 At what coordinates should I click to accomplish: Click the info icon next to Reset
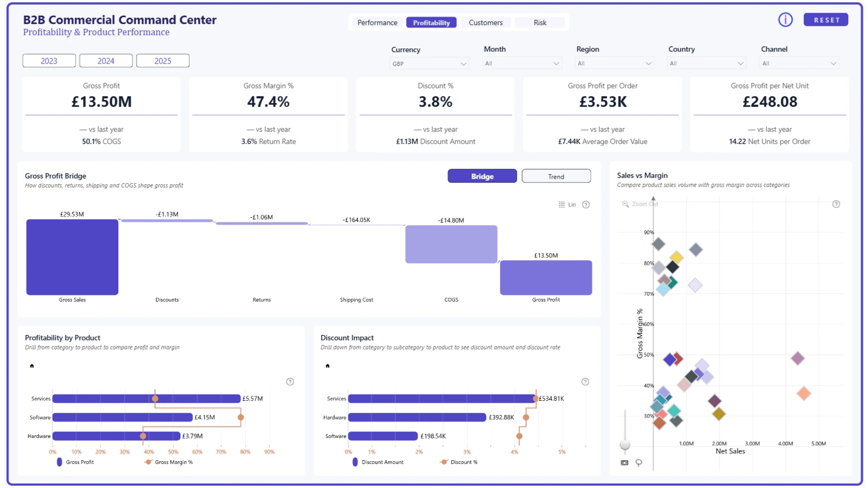point(785,20)
